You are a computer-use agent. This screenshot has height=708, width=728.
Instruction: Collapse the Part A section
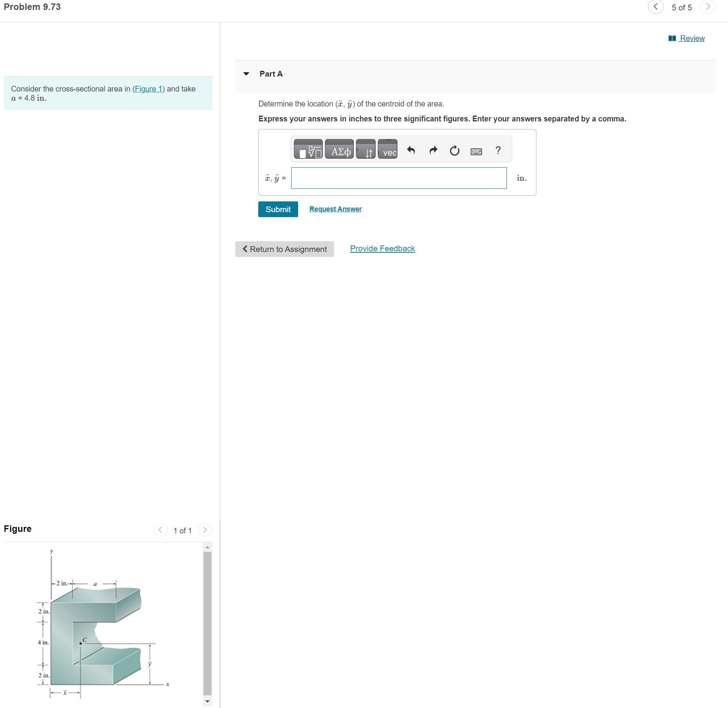[x=246, y=74]
